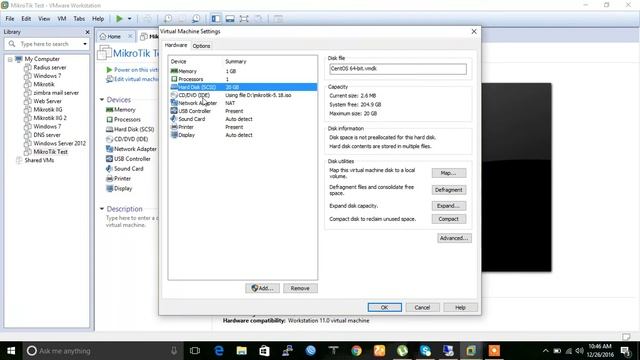Open Skype from the taskbar
Image resolution: width=640 pixels, height=360 pixels.
pyautogui.click(x=425, y=351)
